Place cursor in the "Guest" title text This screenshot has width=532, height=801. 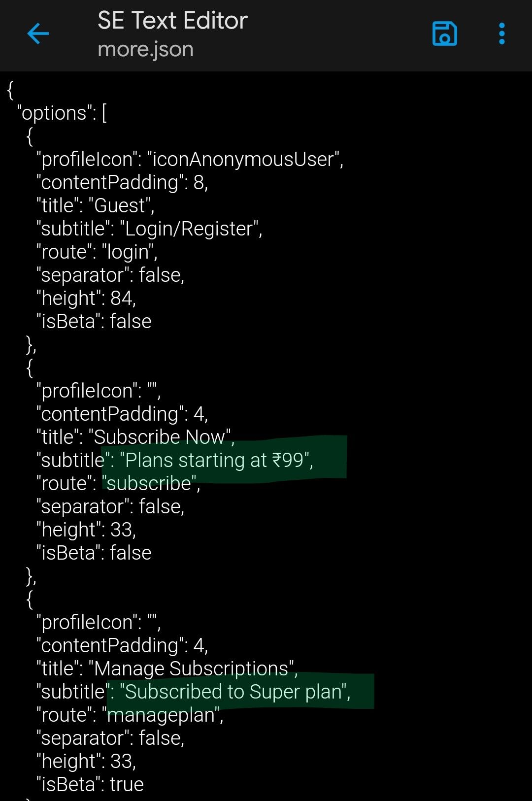pyautogui.click(x=120, y=205)
